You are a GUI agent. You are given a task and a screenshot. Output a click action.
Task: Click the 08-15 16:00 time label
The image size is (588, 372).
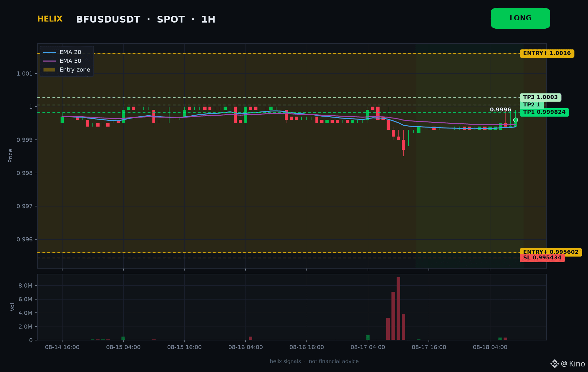tap(184, 347)
